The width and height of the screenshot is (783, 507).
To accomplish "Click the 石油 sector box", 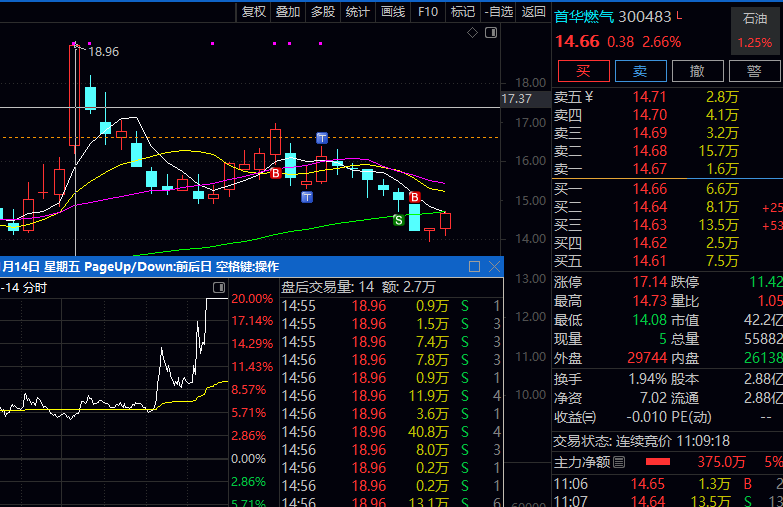I will click(755, 30).
